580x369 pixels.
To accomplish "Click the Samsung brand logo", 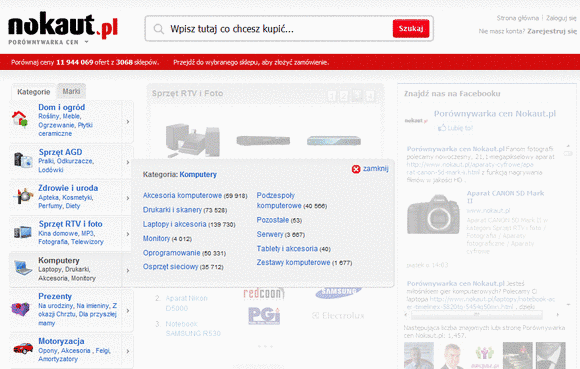I will point(338,292).
